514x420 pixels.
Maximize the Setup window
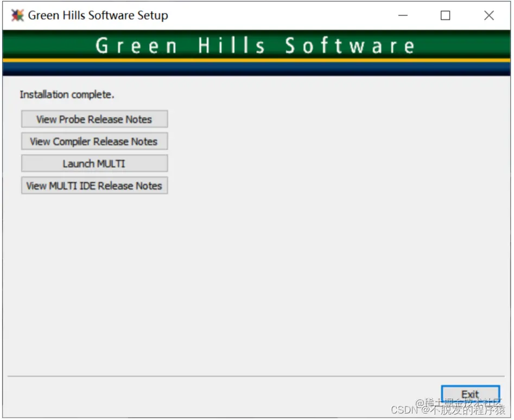point(445,15)
